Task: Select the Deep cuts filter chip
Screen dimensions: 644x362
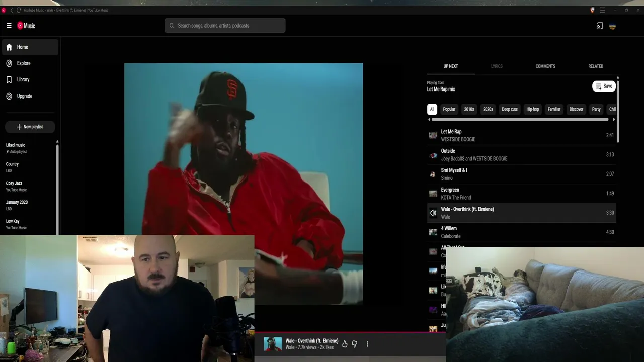Action: [x=510, y=109]
